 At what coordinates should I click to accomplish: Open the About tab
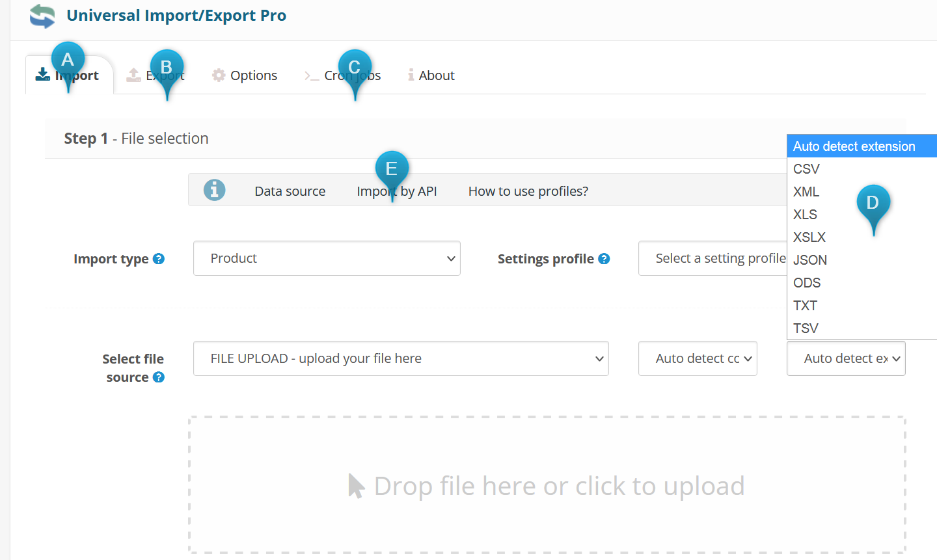click(436, 75)
